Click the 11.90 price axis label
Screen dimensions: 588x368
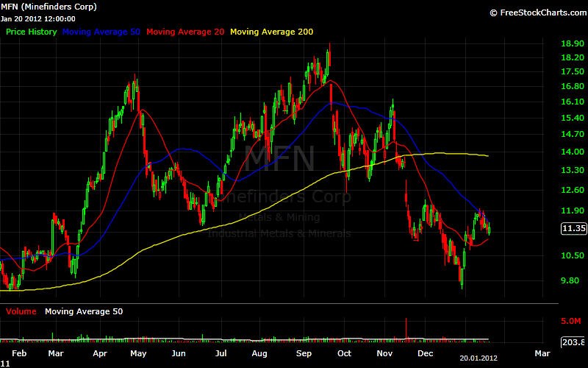573,210
